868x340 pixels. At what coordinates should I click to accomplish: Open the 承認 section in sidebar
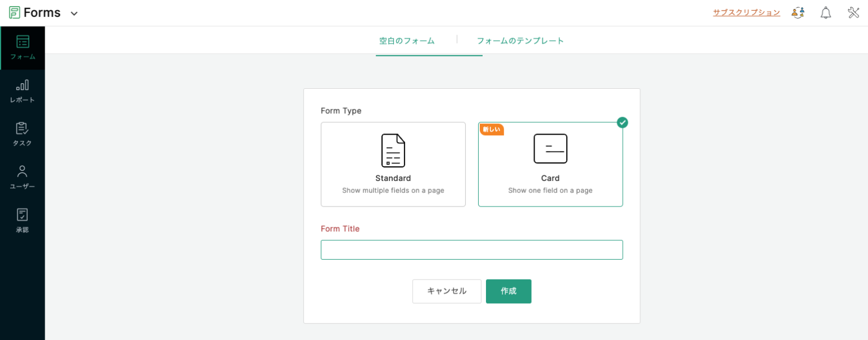(x=22, y=220)
